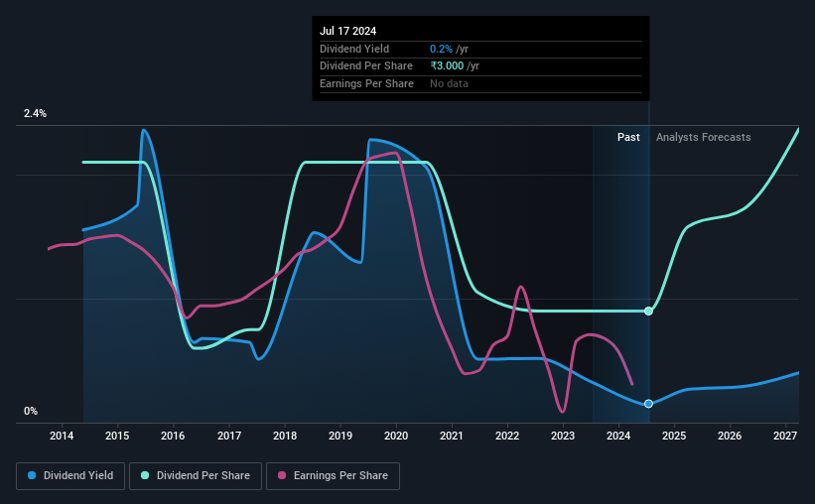
Task: Click the teal Dividend Per Share legend dot
Action: (x=145, y=475)
